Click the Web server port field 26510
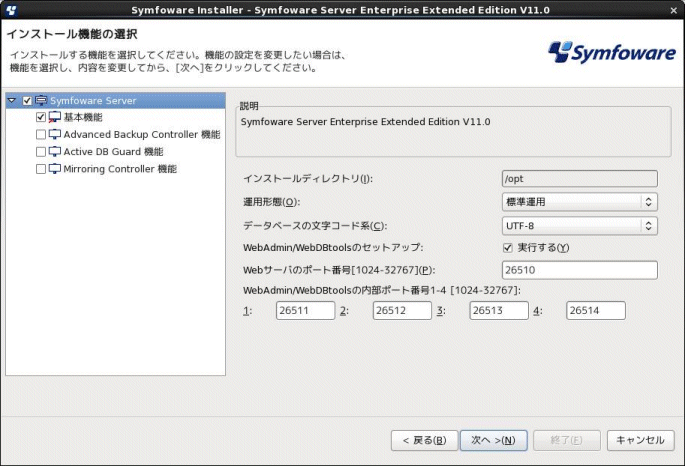The width and height of the screenshot is (685, 466). coord(580,270)
